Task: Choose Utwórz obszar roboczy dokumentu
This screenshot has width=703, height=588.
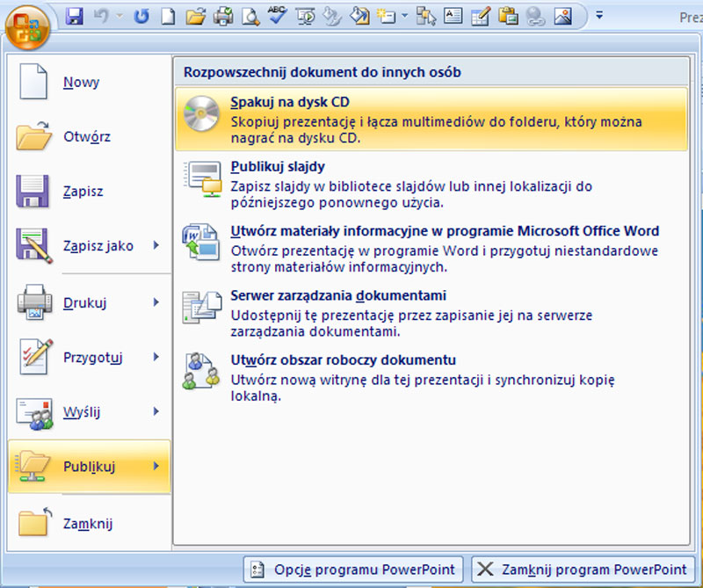Action: click(x=431, y=378)
